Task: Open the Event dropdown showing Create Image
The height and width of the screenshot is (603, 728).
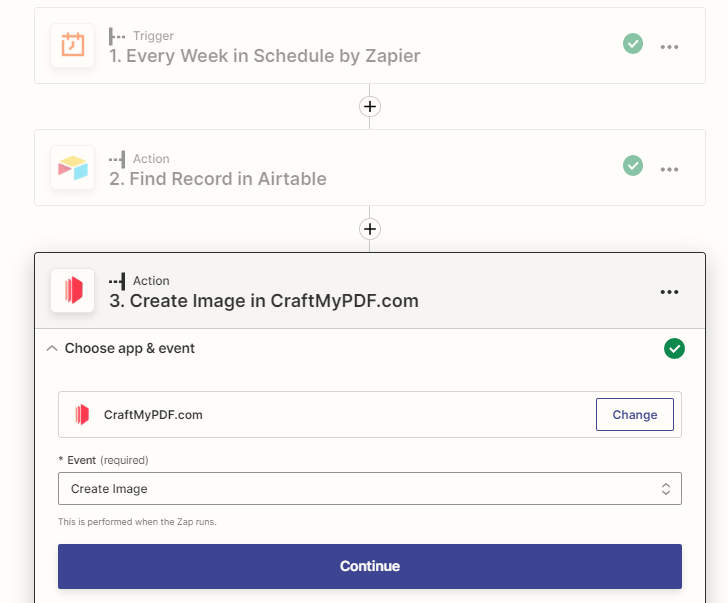Action: point(370,488)
